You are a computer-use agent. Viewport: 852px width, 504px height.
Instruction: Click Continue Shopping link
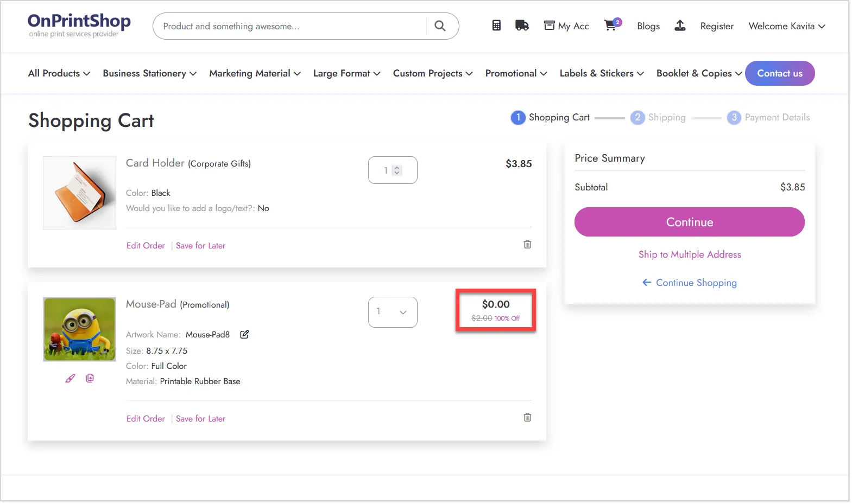click(x=696, y=283)
